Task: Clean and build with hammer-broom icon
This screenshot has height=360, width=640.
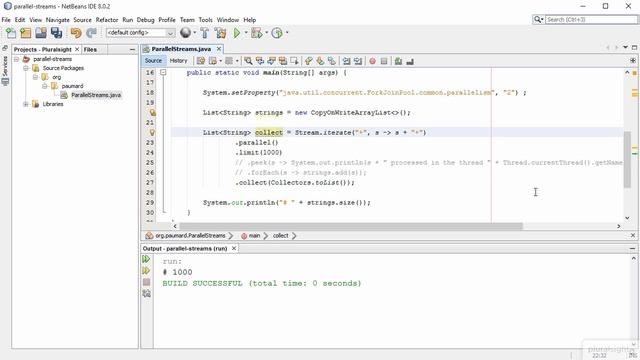Action: point(220,33)
